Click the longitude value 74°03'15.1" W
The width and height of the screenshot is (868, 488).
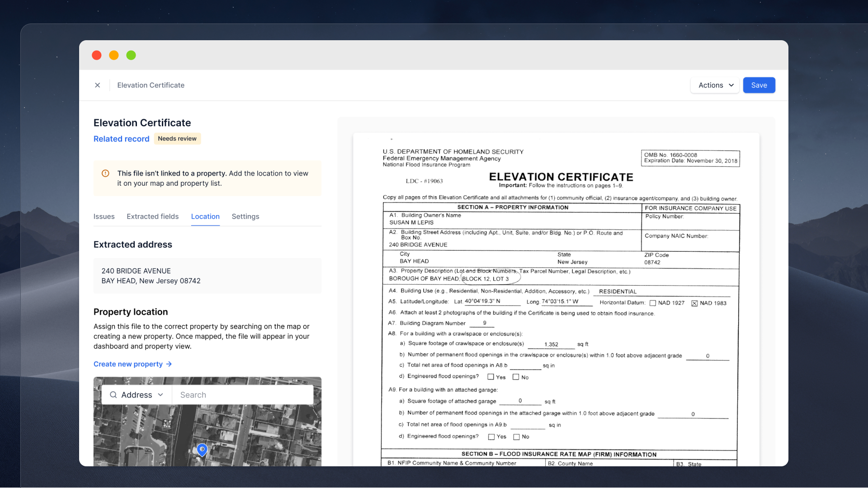pos(560,301)
